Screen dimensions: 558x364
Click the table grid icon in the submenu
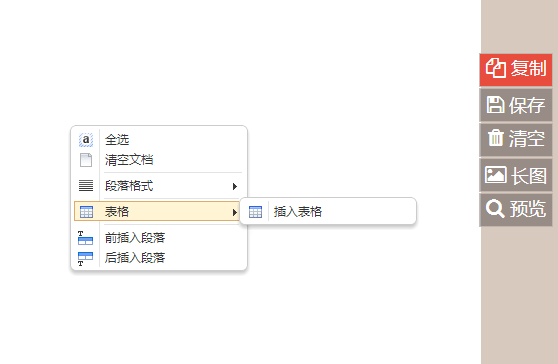[x=255, y=212]
